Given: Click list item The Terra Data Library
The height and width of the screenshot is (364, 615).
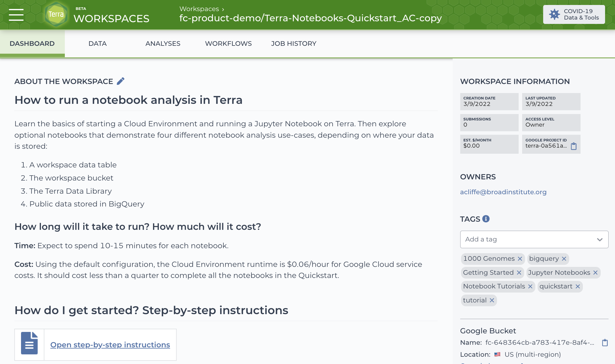Looking at the screenshot, I should tap(70, 191).
